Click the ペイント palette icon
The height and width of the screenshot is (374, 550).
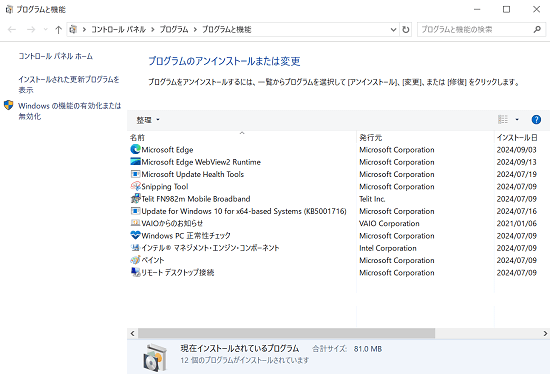coord(135,260)
